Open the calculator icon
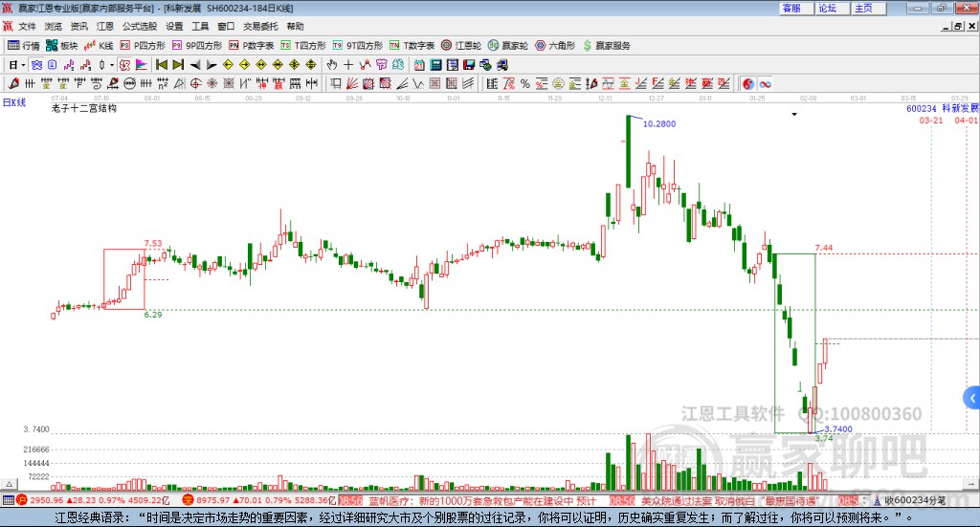This screenshot has width=980, height=527. pos(435,65)
